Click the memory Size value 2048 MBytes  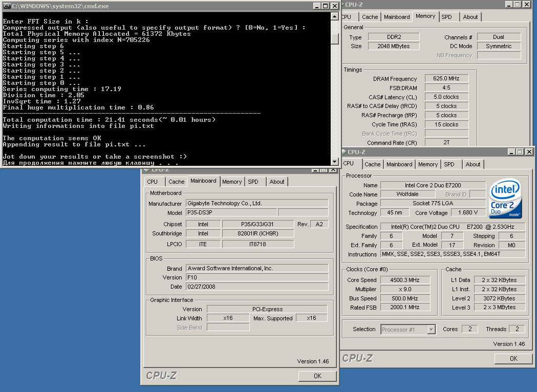pyautogui.click(x=394, y=46)
